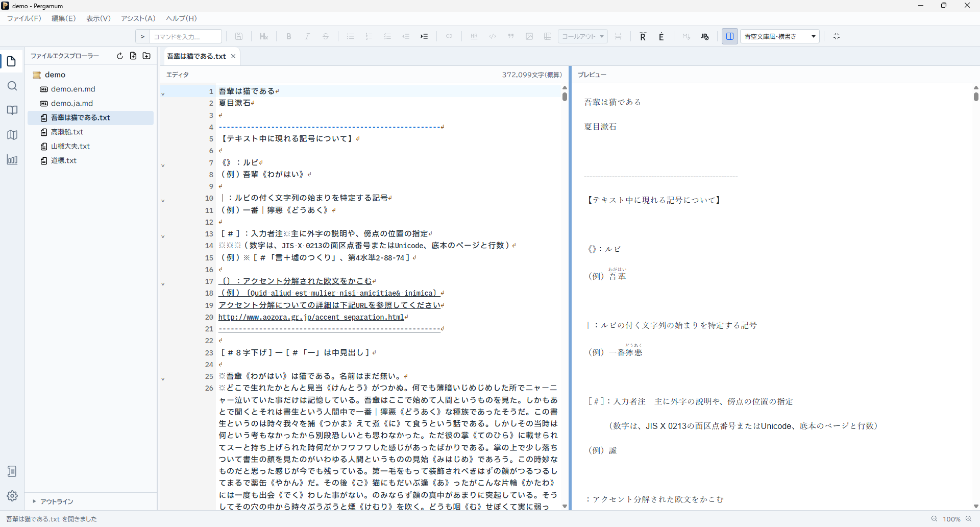Select the 吾輩は猫である.txt editor tab
This screenshot has width=980, height=527.
click(197, 56)
